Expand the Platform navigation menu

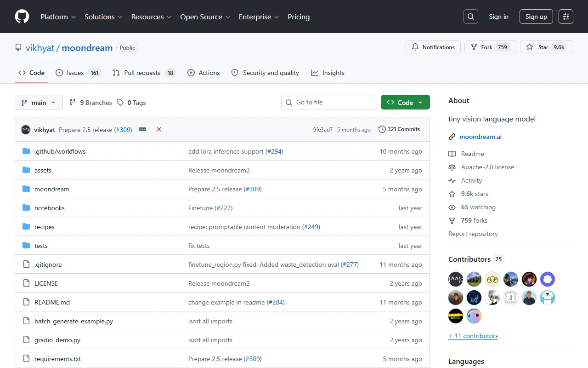[x=58, y=17]
